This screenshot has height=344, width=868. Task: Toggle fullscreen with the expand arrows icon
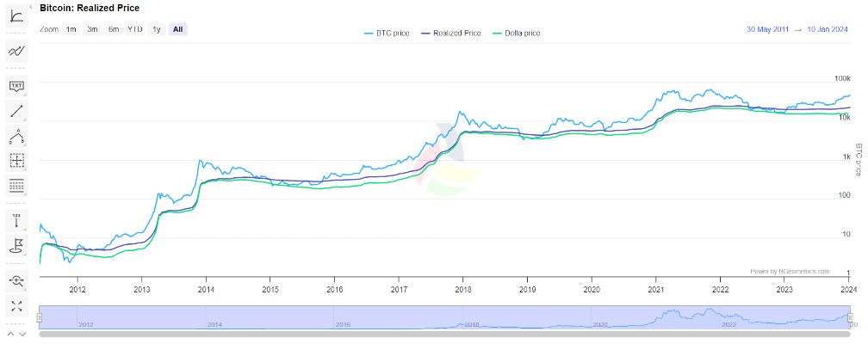(x=16, y=305)
